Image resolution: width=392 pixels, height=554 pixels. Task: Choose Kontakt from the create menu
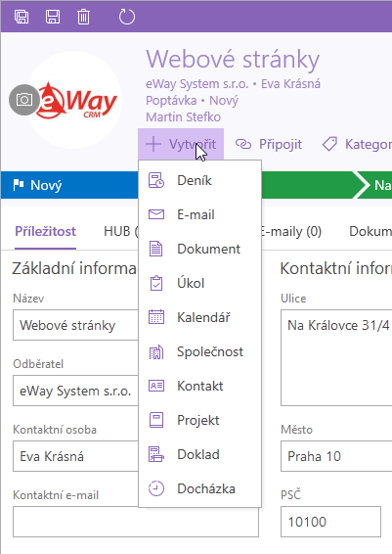tap(199, 387)
